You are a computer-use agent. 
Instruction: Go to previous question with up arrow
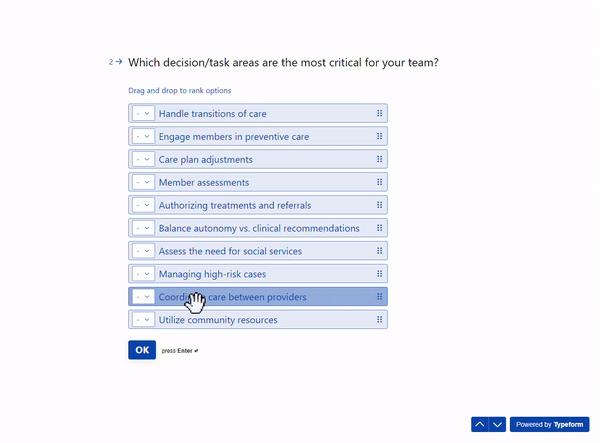(x=480, y=424)
